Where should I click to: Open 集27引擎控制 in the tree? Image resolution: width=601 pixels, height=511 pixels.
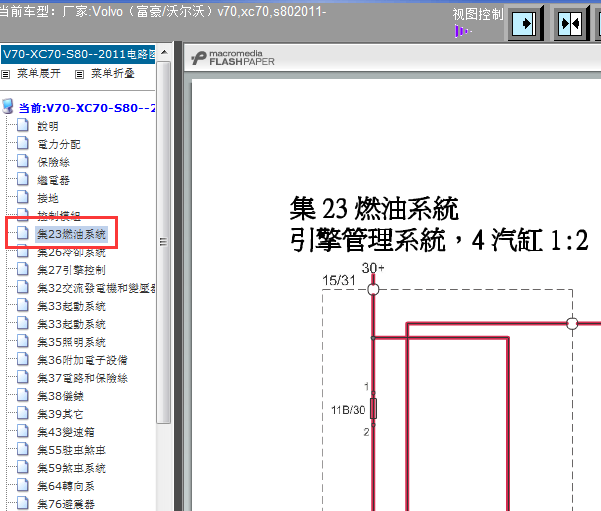(71, 270)
